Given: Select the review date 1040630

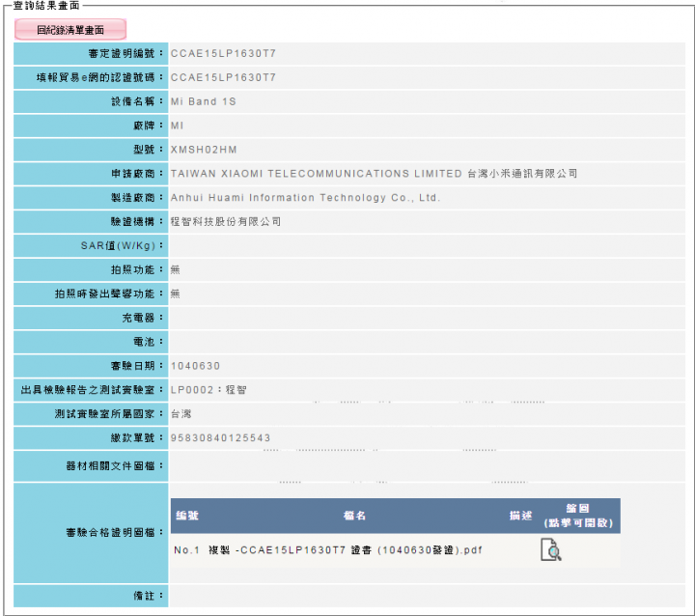Looking at the screenshot, I should (x=195, y=366).
